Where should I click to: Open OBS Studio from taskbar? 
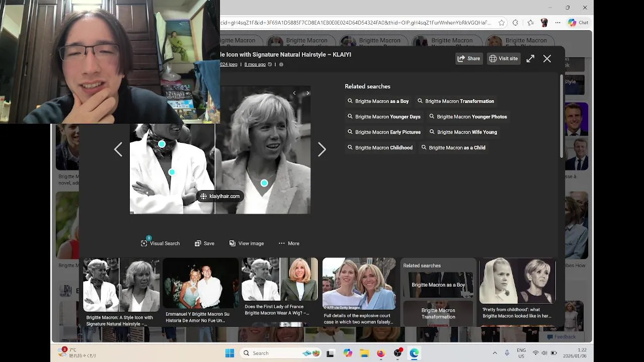click(x=397, y=353)
